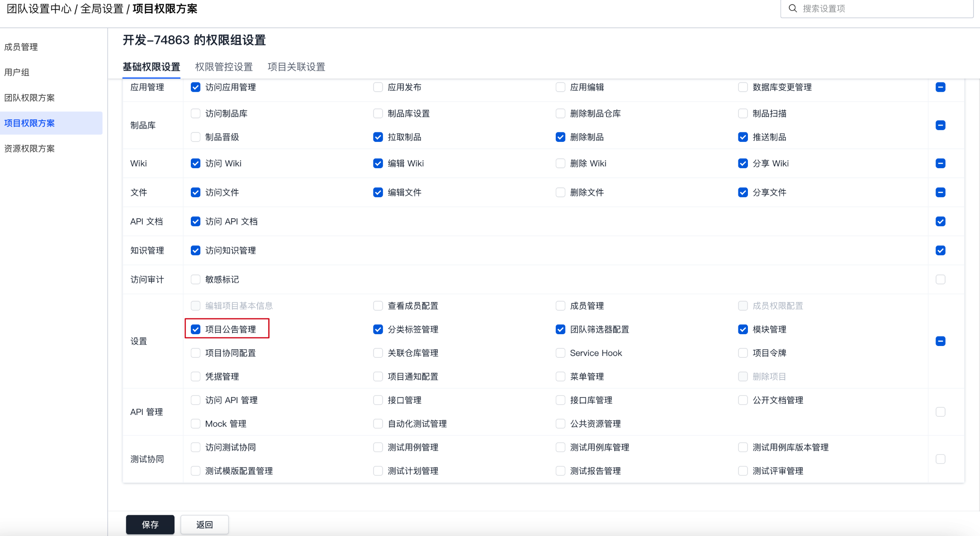The height and width of the screenshot is (536, 980).
Task: Enable the 敏感标记 checkbox
Action: pyautogui.click(x=195, y=279)
